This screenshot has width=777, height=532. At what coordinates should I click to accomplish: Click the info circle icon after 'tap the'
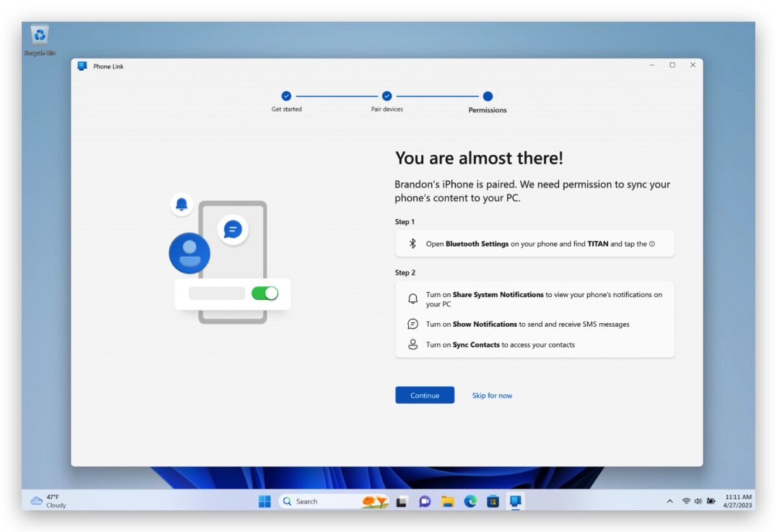pyautogui.click(x=652, y=244)
